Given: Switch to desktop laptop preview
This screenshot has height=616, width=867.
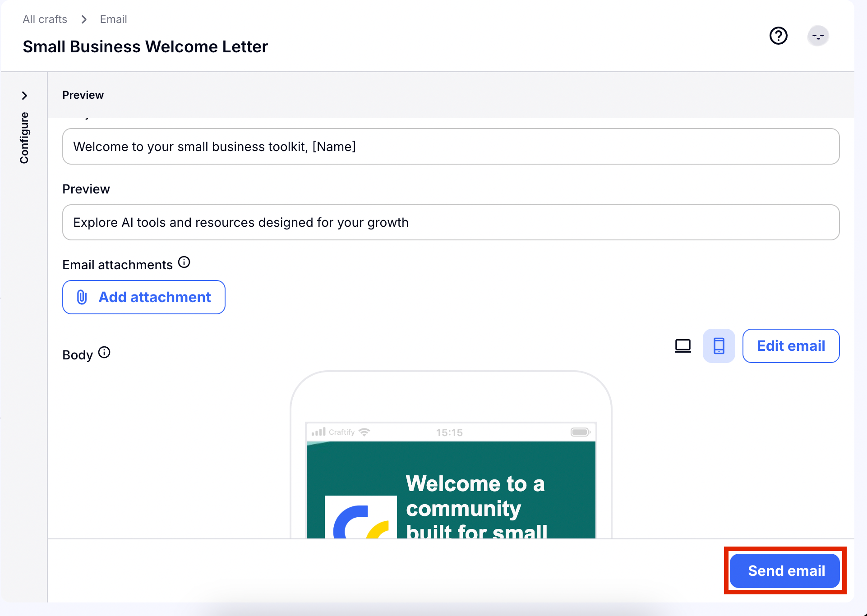Looking at the screenshot, I should pyautogui.click(x=683, y=346).
